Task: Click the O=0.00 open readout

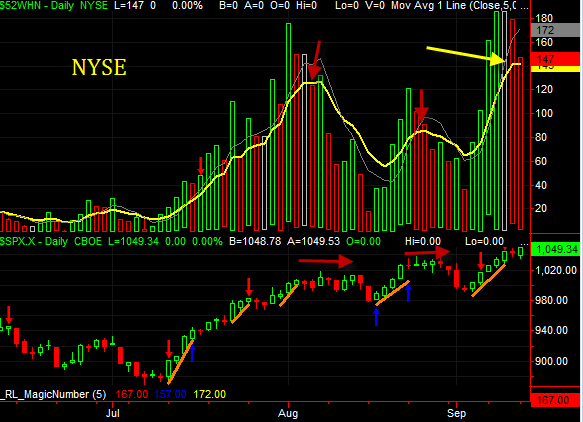Action: click(x=364, y=241)
